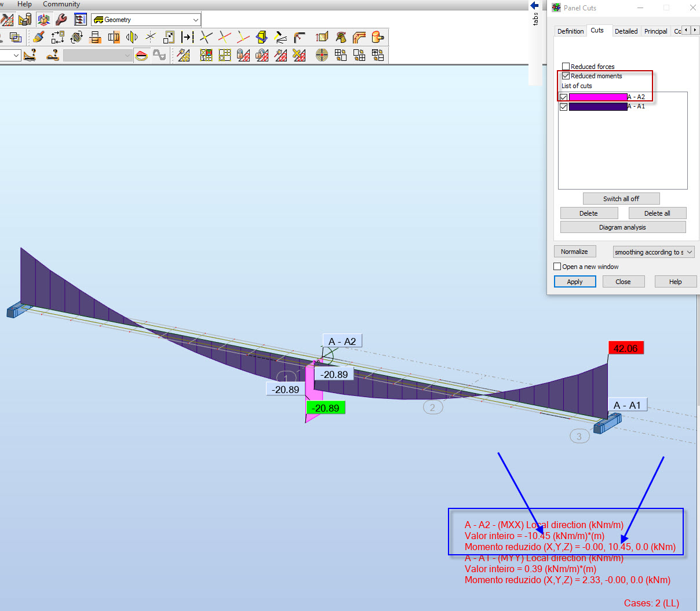The width and height of the screenshot is (700, 611).
Task: Open Diagram analysis
Action: pos(623,227)
